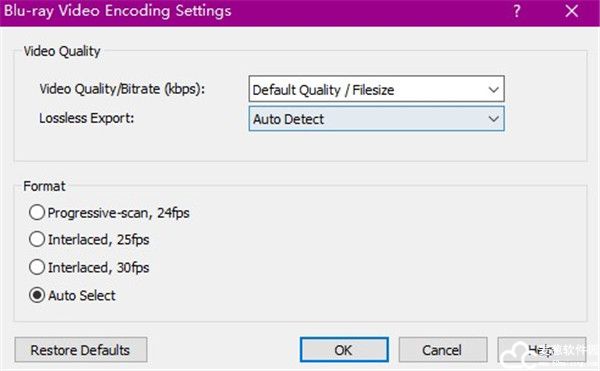Select the Auto Select radio button
Image resolution: width=600 pixels, height=371 pixels.
pos(37,295)
